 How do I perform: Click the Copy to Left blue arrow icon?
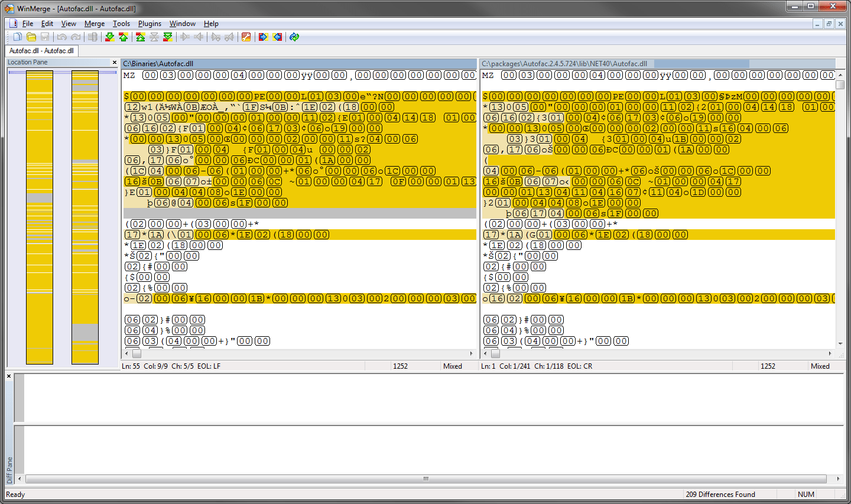pyautogui.click(x=277, y=37)
